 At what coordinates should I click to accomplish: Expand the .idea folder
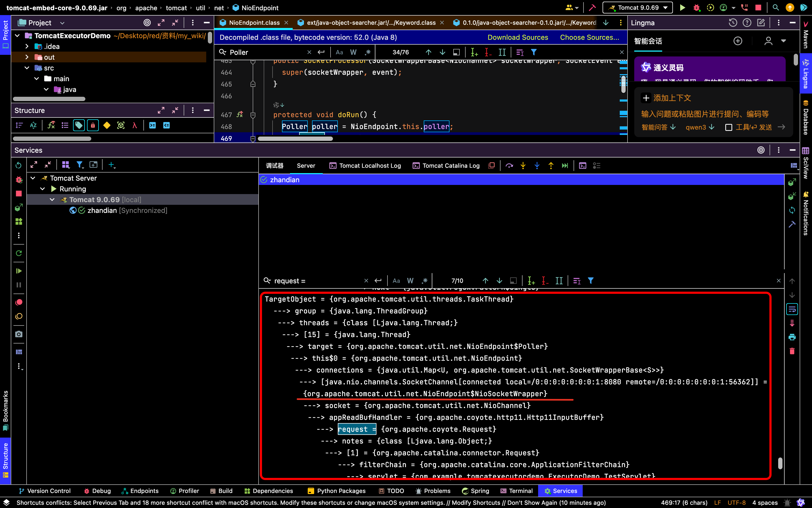[x=27, y=46]
